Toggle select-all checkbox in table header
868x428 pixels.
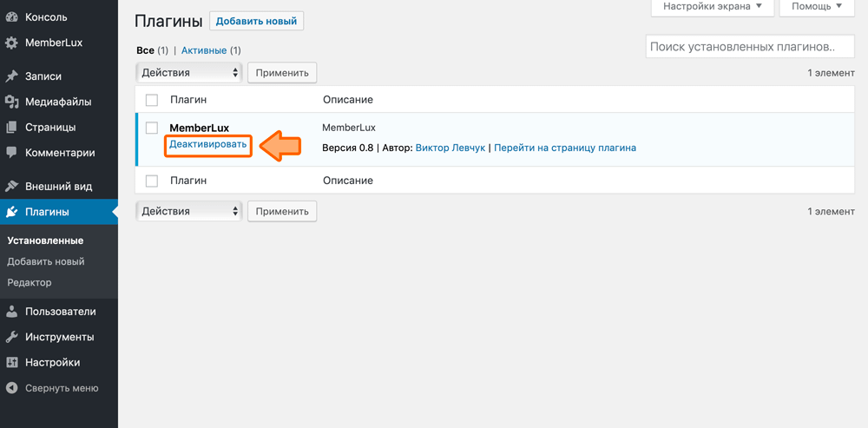tap(152, 101)
